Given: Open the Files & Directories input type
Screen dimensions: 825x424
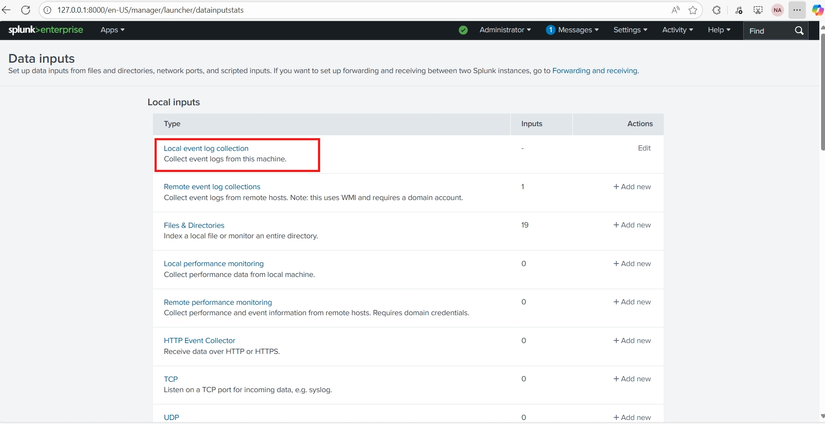Looking at the screenshot, I should tap(194, 225).
